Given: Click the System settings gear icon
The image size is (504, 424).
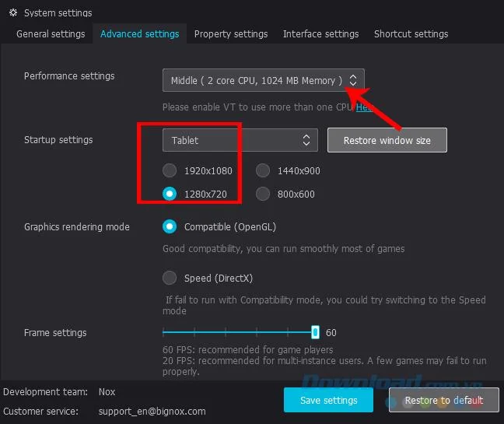Looking at the screenshot, I should pyautogui.click(x=13, y=12).
